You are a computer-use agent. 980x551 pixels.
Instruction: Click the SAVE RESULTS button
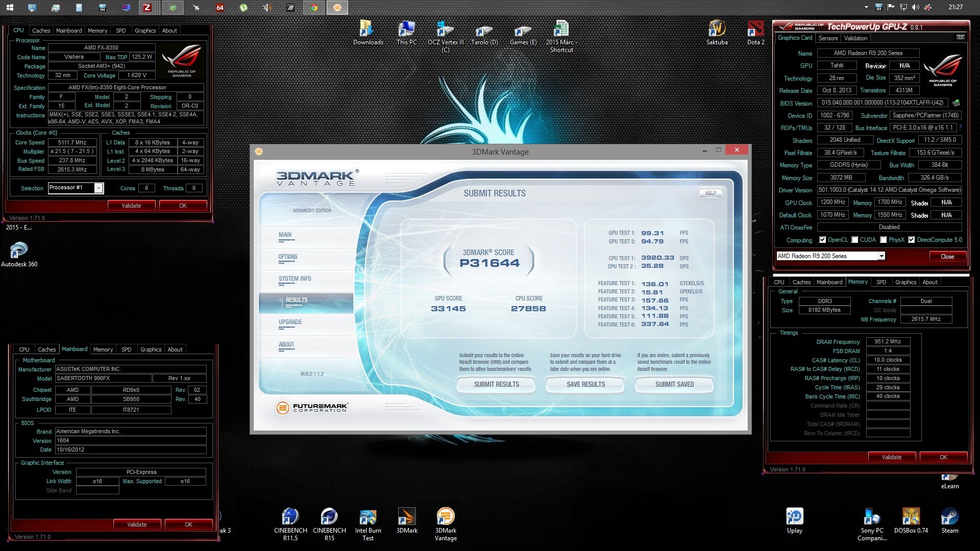pos(585,385)
